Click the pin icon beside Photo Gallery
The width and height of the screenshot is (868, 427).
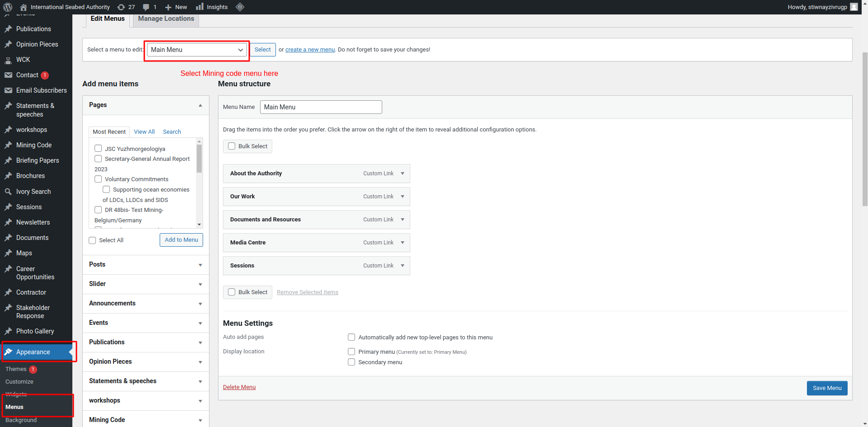tap(8, 331)
